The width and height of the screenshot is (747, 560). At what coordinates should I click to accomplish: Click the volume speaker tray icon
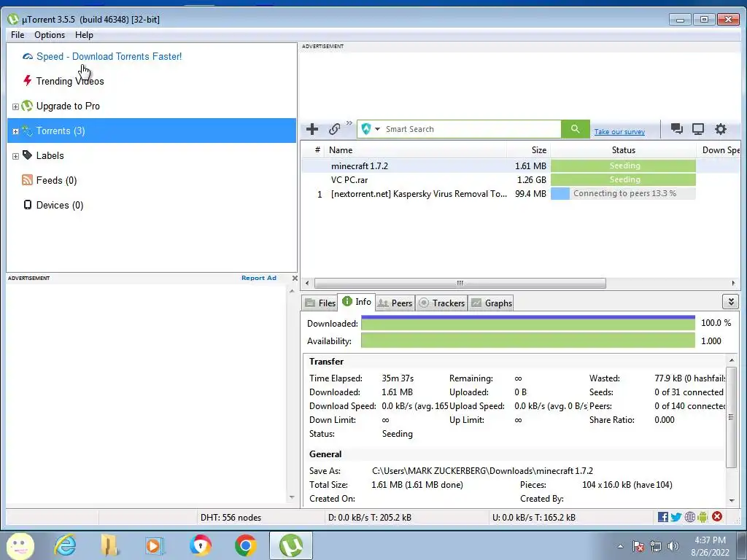673,546
